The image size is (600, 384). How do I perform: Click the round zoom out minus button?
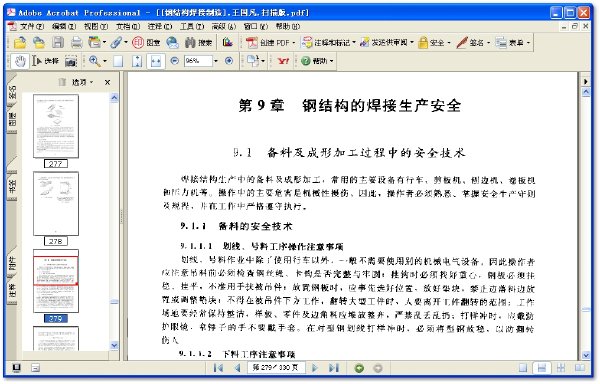pos(174,61)
